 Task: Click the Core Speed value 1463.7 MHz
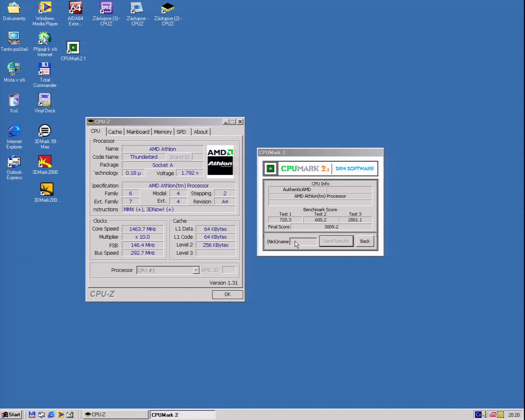[143, 229]
